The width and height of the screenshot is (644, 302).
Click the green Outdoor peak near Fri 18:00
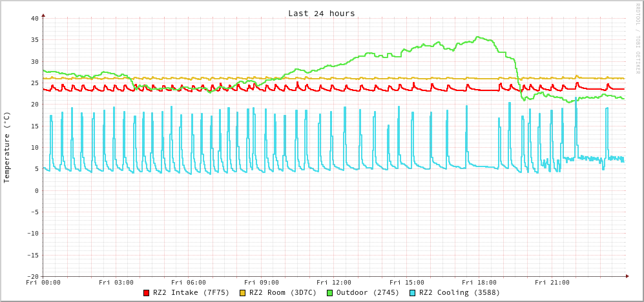[x=477, y=37]
